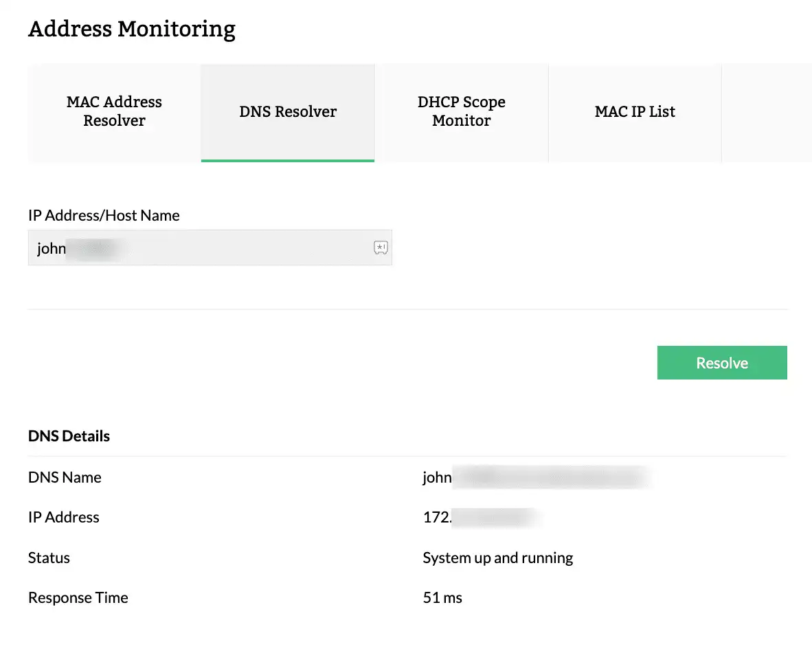Click the autofill icon in the host name field
Viewport: 812px width, 649px height.
coord(381,247)
